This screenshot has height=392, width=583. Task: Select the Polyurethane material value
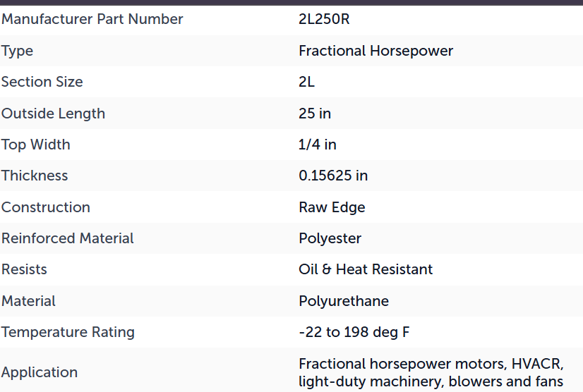click(x=344, y=301)
